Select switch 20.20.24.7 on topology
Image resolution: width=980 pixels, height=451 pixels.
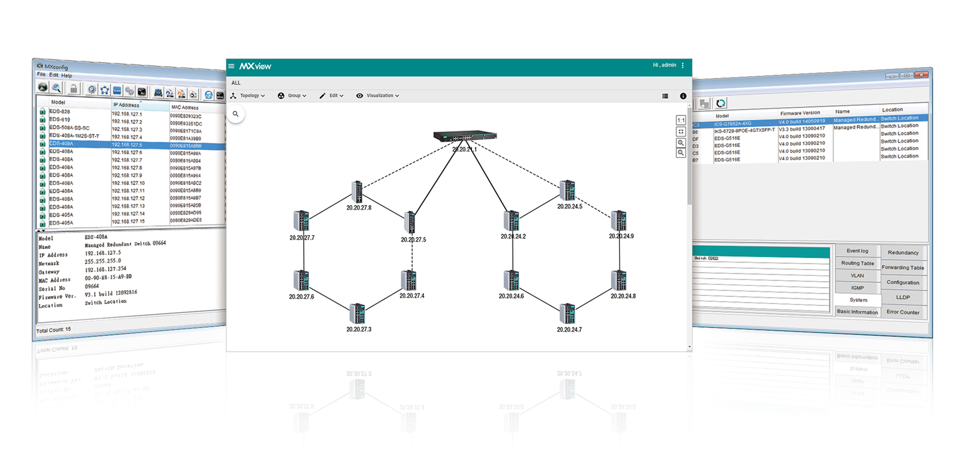(x=568, y=314)
